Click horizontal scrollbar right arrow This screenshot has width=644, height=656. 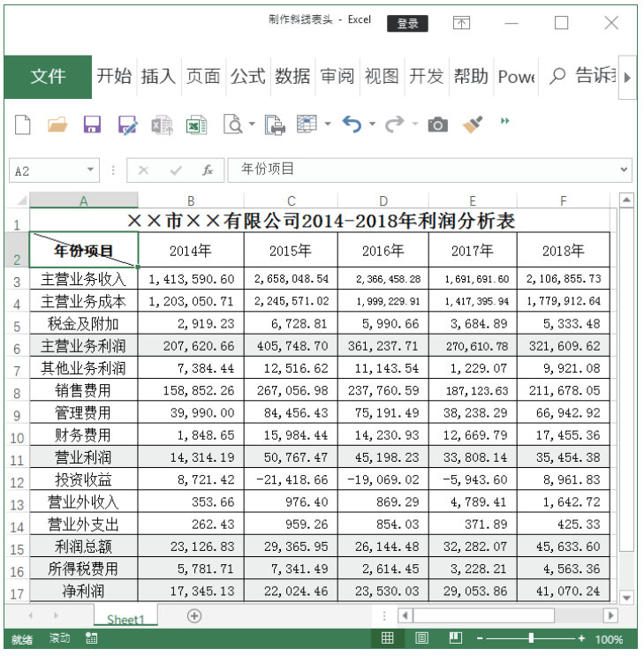click(x=610, y=615)
